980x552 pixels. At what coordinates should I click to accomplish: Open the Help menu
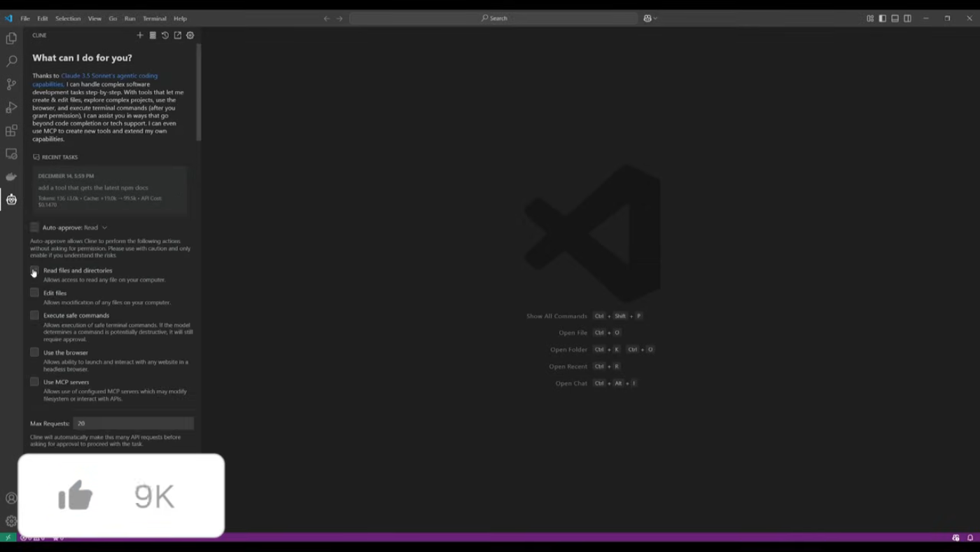[x=180, y=18]
